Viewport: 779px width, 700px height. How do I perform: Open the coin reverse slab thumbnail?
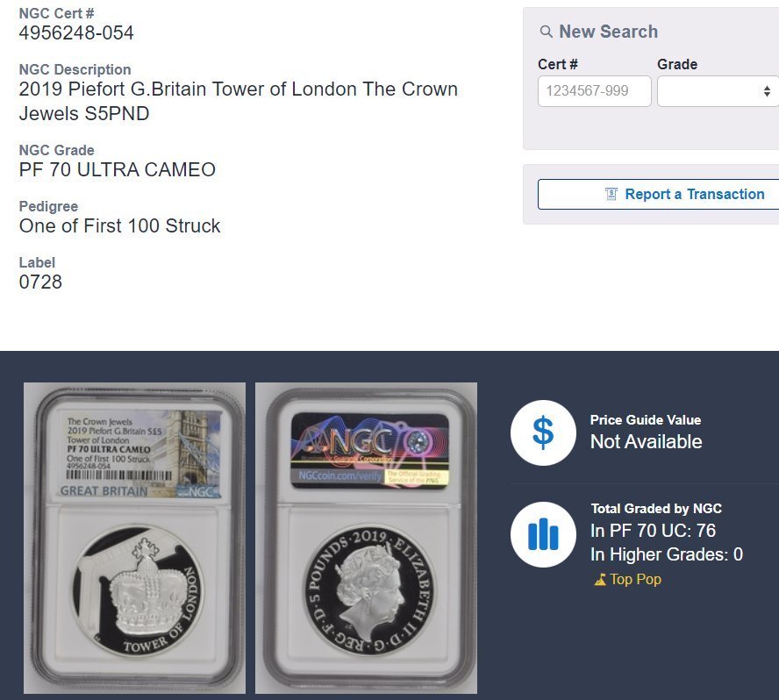[134, 538]
